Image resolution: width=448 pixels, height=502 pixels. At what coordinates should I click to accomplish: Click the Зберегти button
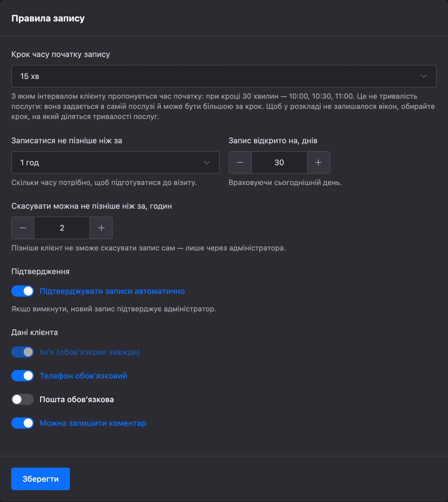tap(41, 479)
